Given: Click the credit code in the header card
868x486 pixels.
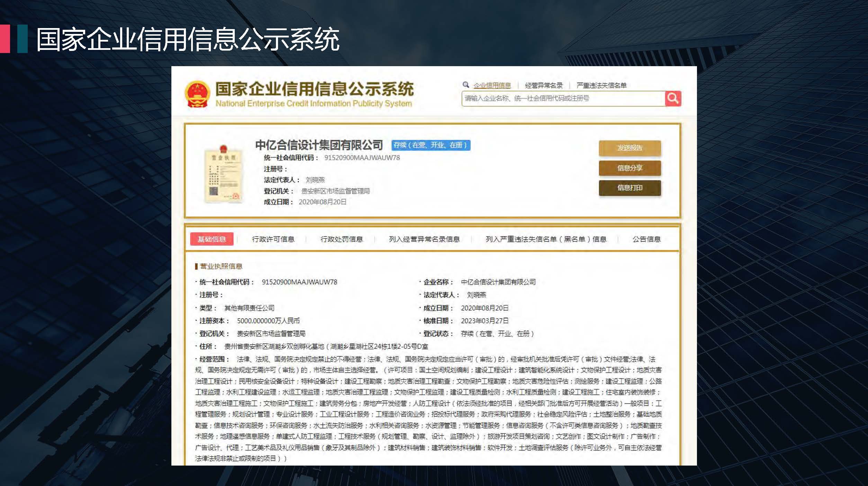Looking at the screenshot, I should tap(362, 158).
